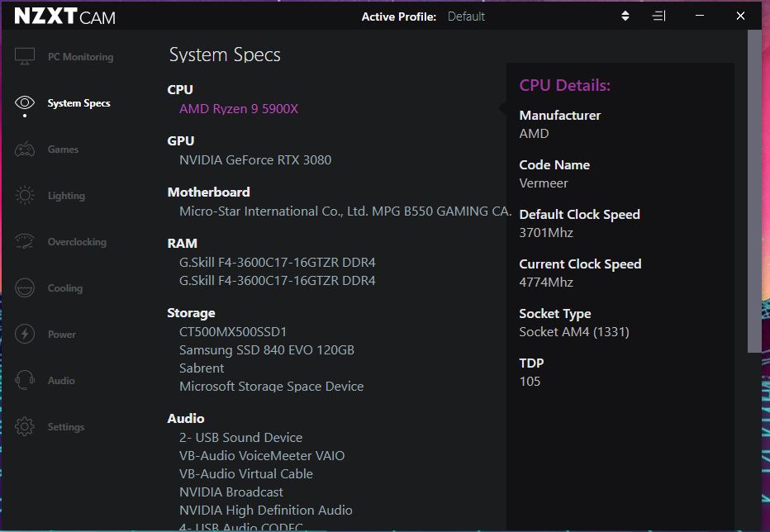Image resolution: width=770 pixels, height=532 pixels.
Task: Click the Overclocking gauge icon
Action: tap(25, 242)
